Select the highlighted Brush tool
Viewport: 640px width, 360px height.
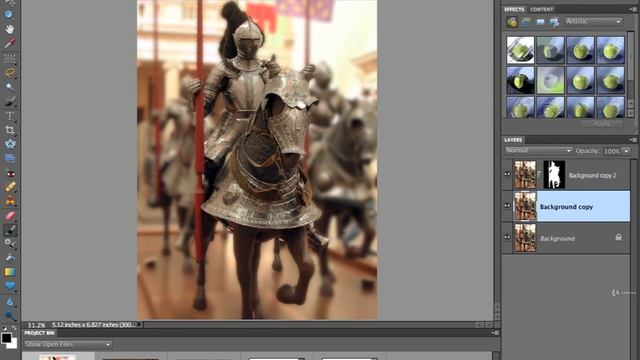click(x=9, y=230)
